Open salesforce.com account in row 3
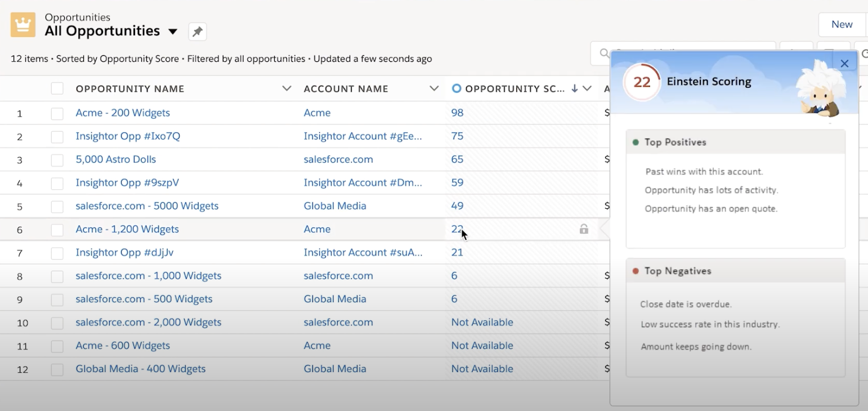The image size is (868, 411). 338,159
